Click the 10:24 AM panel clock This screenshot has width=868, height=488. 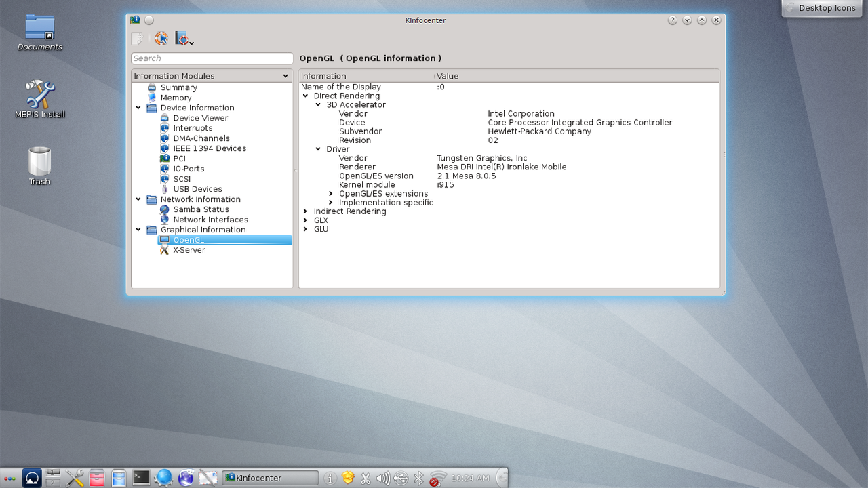470,478
